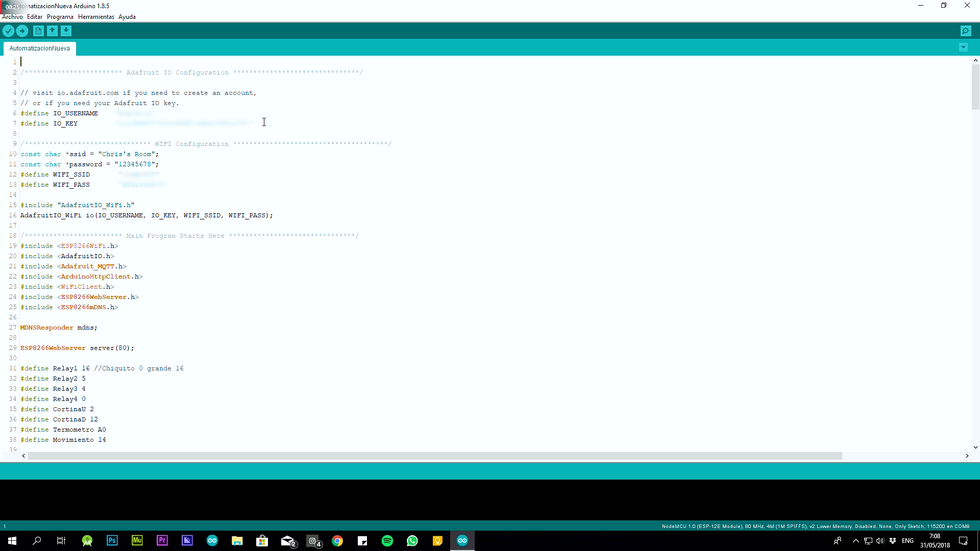Open WhatsApp from the taskbar
This screenshot has width=980, height=551.
(x=412, y=541)
